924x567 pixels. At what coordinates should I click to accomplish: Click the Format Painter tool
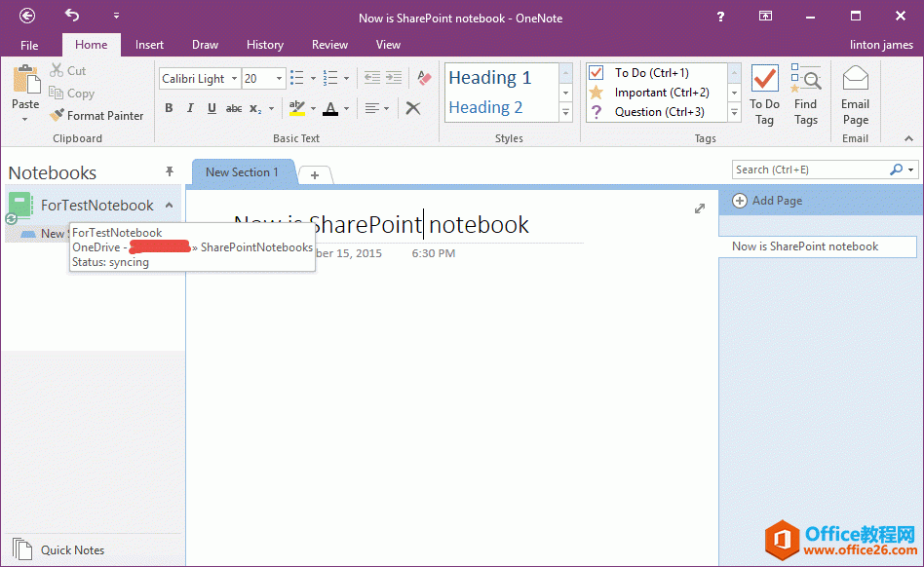coord(96,115)
